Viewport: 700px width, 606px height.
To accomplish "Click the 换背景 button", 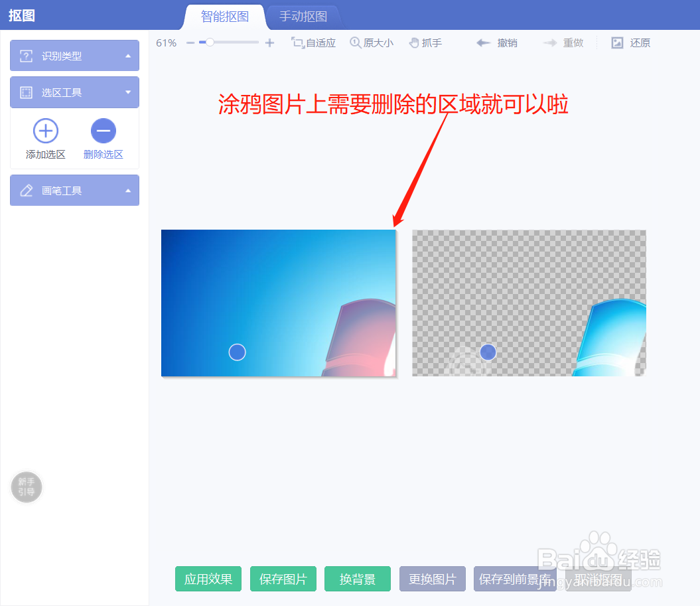I will click(358, 579).
